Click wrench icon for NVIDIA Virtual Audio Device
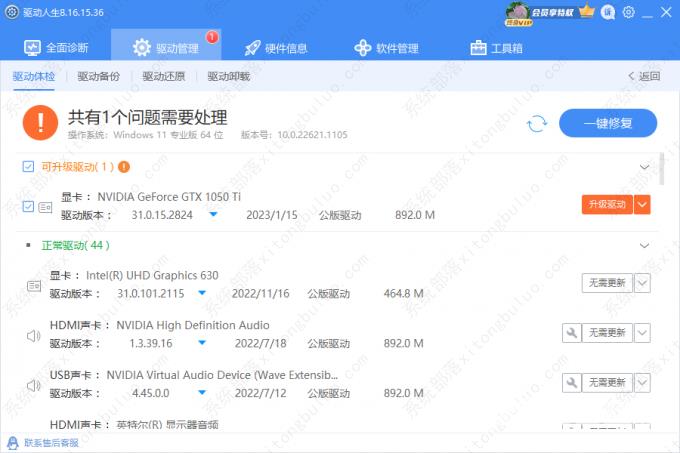The image size is (680, 453). 572,383
